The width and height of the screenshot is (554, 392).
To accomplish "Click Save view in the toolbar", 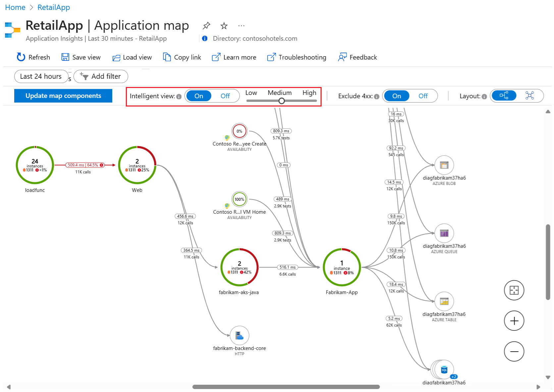I will [x=81, y=57].
